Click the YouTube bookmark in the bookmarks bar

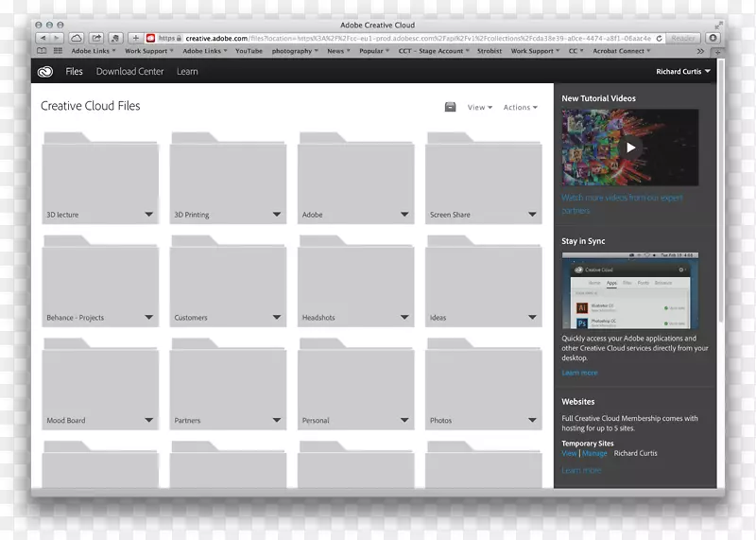click(x=249, y=51)
